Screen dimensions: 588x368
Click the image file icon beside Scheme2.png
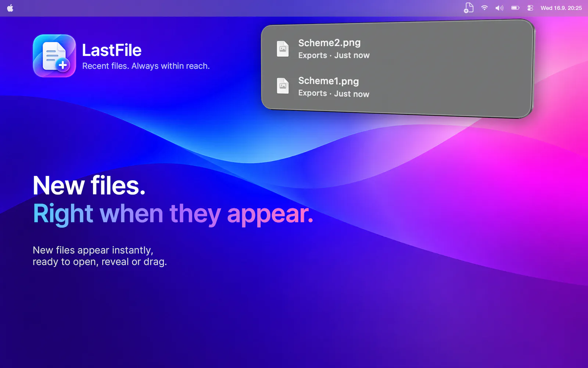pos(283,49)
